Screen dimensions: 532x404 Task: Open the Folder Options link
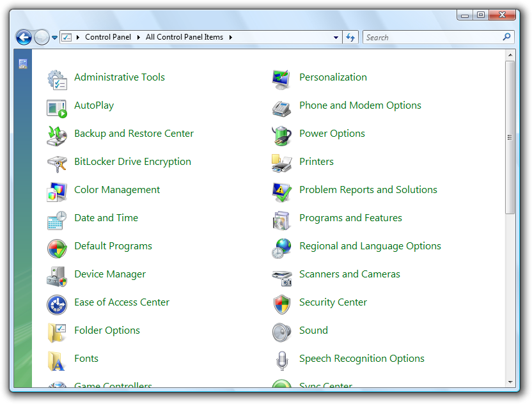(107, 330)
